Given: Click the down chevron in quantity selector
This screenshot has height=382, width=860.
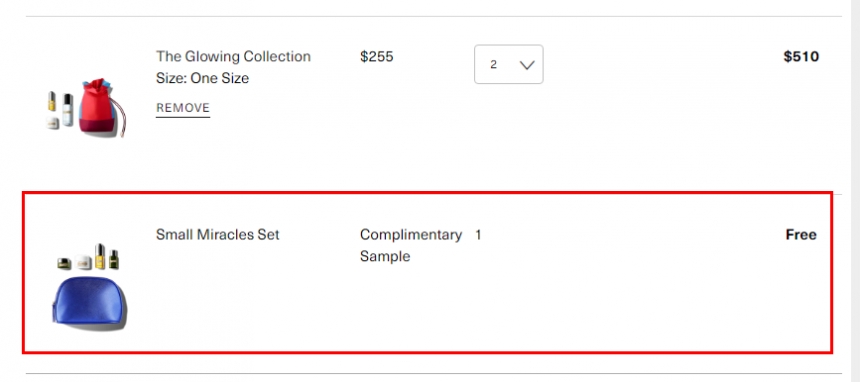Looking at the screenshot, I should tap(527, 65).
